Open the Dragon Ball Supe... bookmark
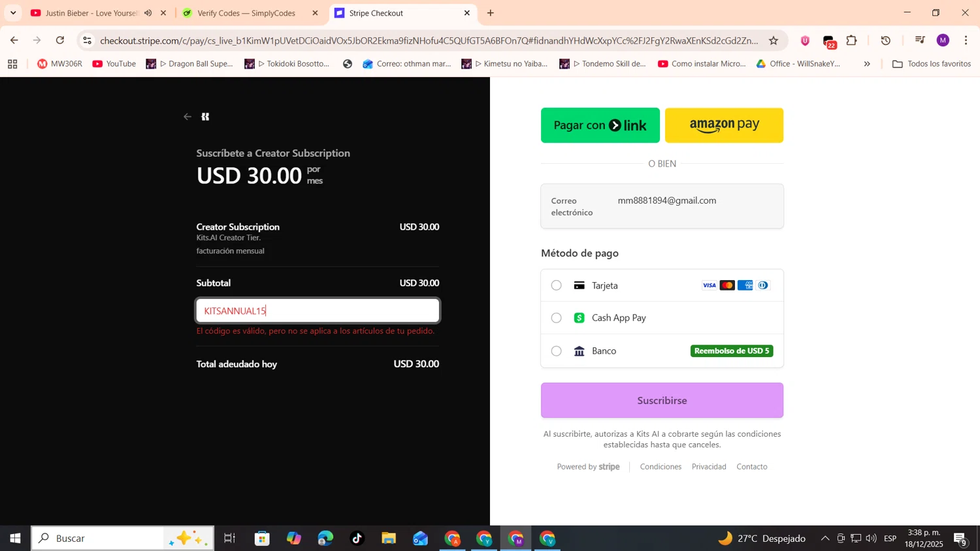 [x=189, y=64]
